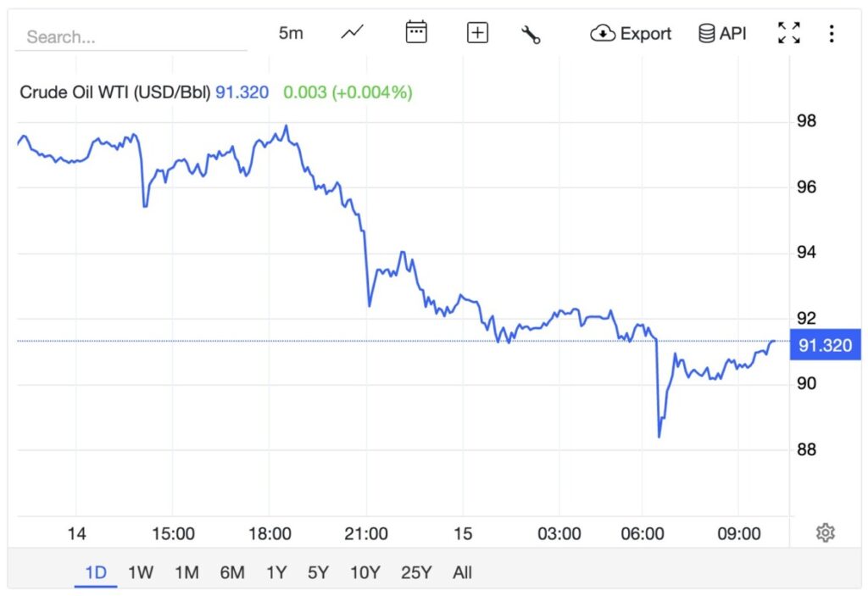Open the wrench tools icon

531,34
